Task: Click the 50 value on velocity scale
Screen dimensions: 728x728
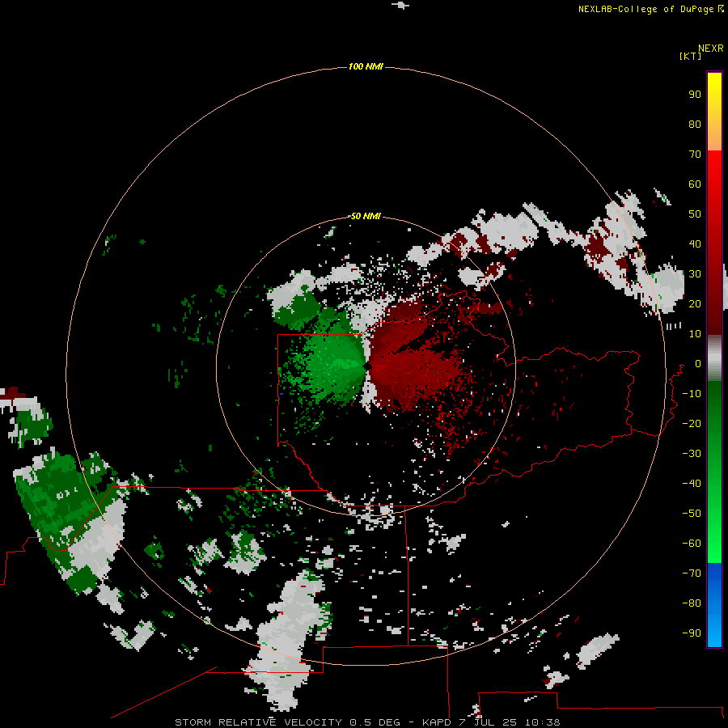Action: click(695, 214)
